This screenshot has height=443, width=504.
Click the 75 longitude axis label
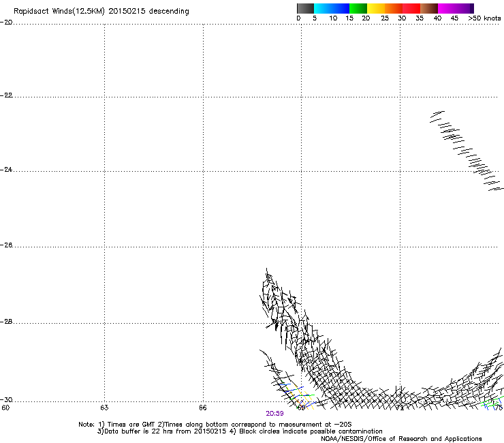(x=499, y=408)
